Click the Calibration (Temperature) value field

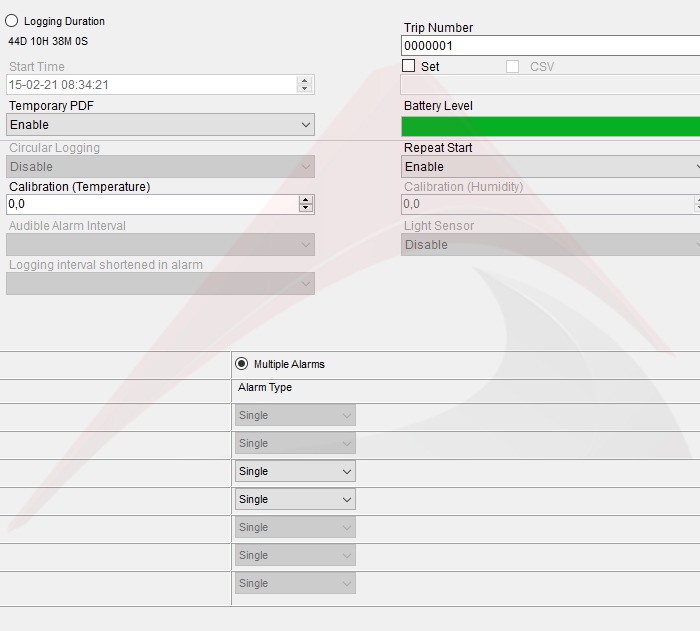click(x=152, y=204)
